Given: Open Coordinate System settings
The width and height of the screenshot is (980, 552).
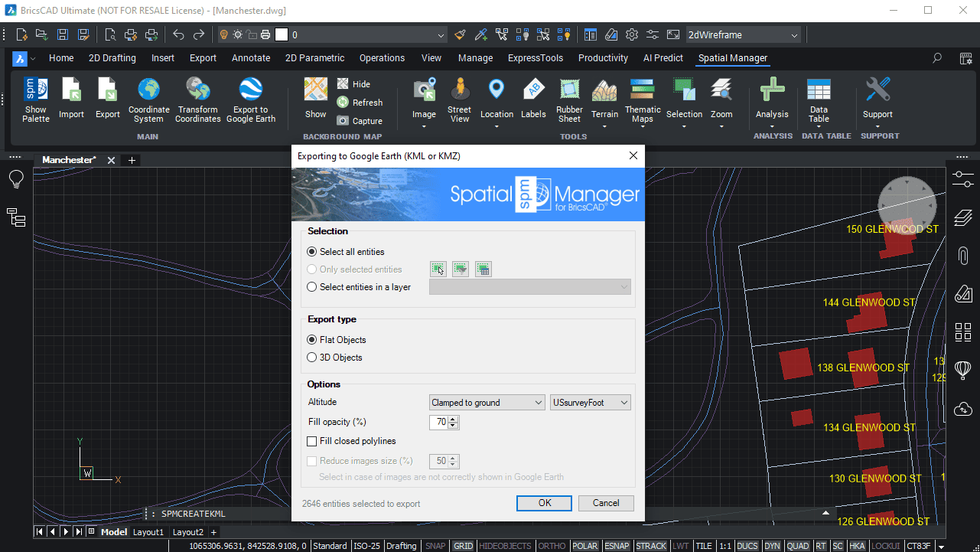Looking at the screenshot, I should (x=148, y=100).
